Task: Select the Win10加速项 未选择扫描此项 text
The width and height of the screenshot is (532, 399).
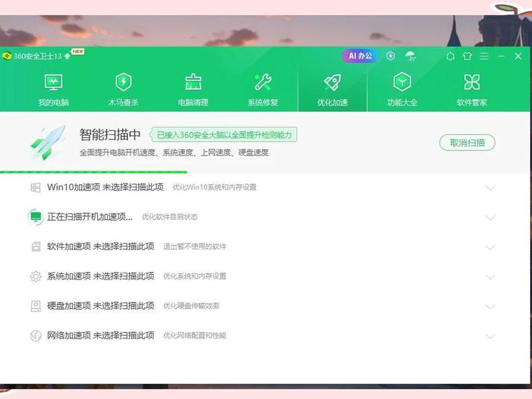Action: coord(105,187)
